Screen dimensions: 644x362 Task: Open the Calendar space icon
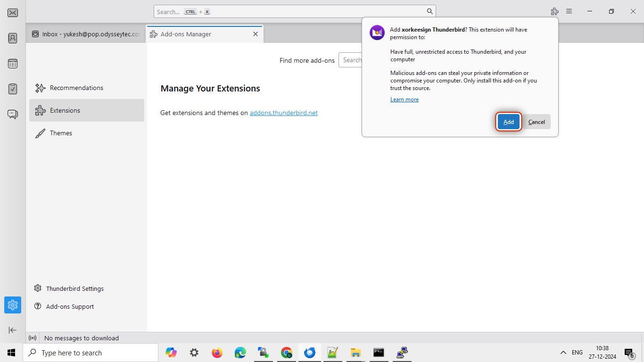point(13,64)
